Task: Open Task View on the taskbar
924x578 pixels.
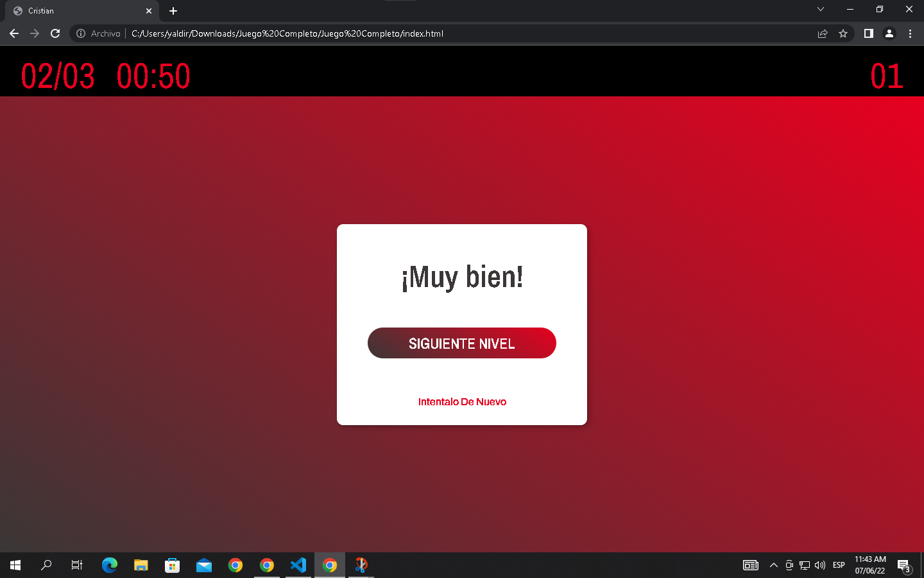Action: (x=77, y=565)
